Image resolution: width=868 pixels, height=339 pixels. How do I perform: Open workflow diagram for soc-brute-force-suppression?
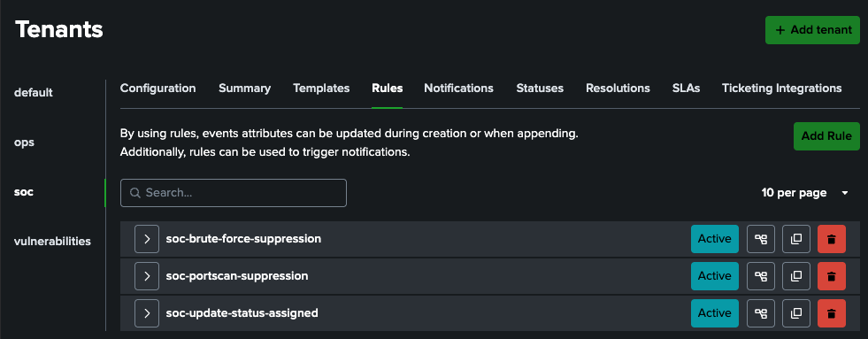click(x=761, y=239)
